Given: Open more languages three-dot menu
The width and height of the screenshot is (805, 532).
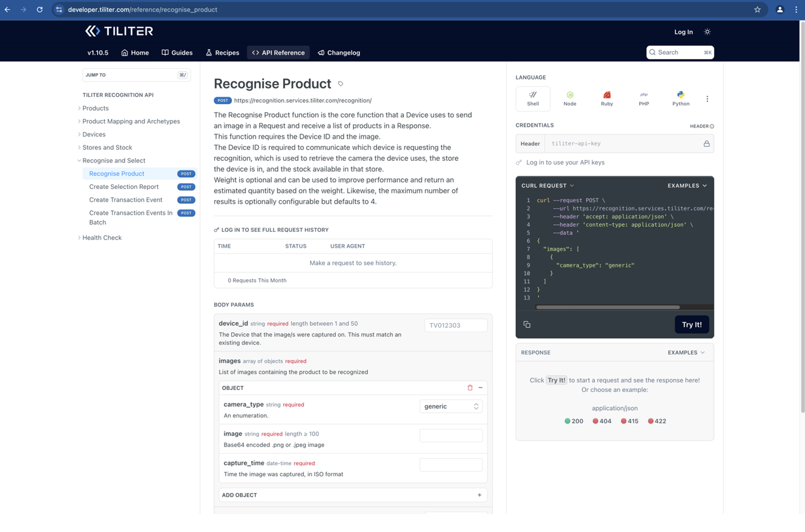Looking at the screenshot, I should [x=707, y=99].
